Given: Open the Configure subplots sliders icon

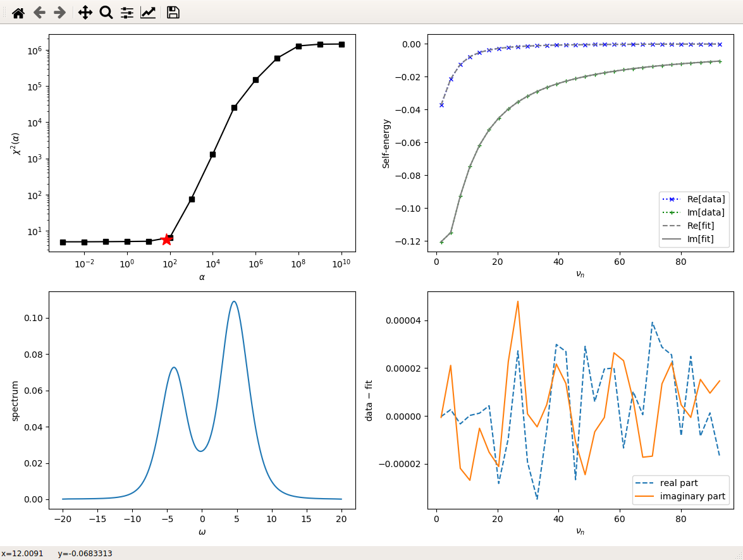Looking at the screenshot, I should (127, 13).
